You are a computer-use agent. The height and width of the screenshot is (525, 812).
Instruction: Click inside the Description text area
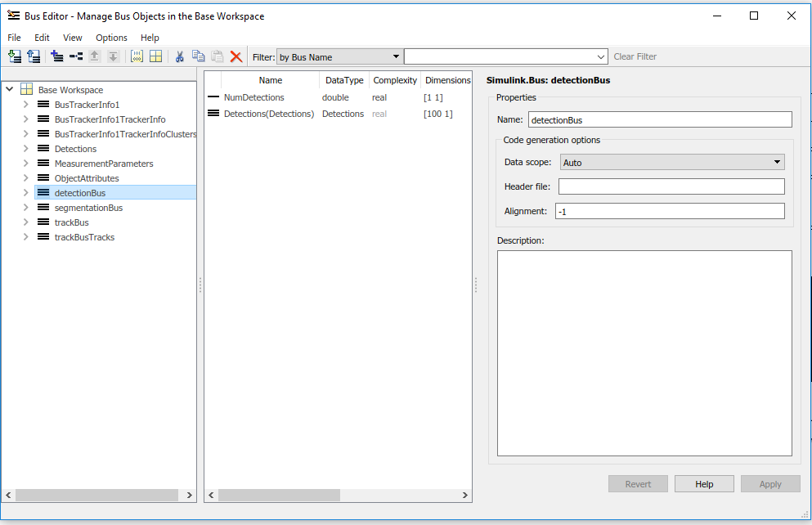(x=644, y=353)
